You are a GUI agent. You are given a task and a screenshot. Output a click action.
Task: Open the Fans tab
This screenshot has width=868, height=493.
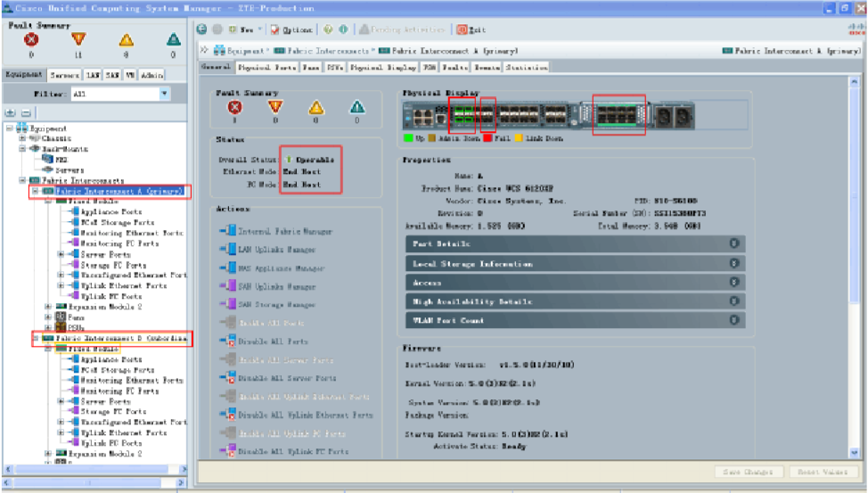click(310, 67)
